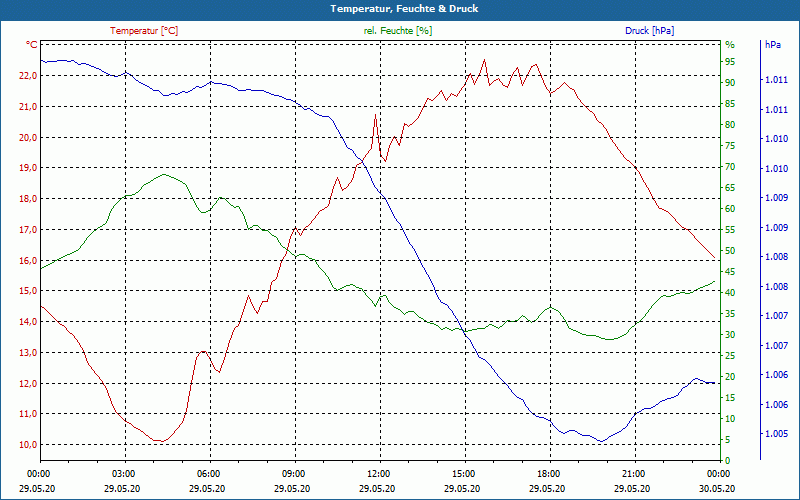800x500 pixels.
Task: Click green humidity axis value "40"
Action: coord(730,293)
